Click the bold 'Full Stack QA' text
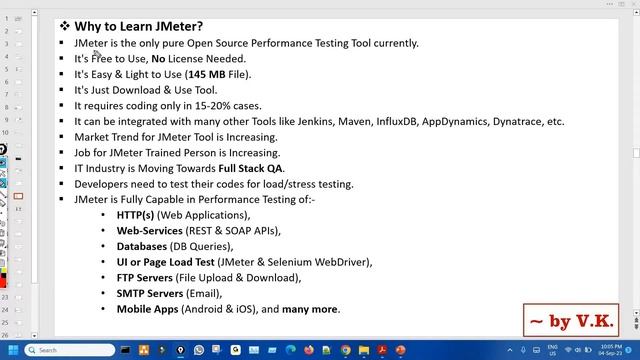This screenshot has height=360, width=640. coord(250,169)
